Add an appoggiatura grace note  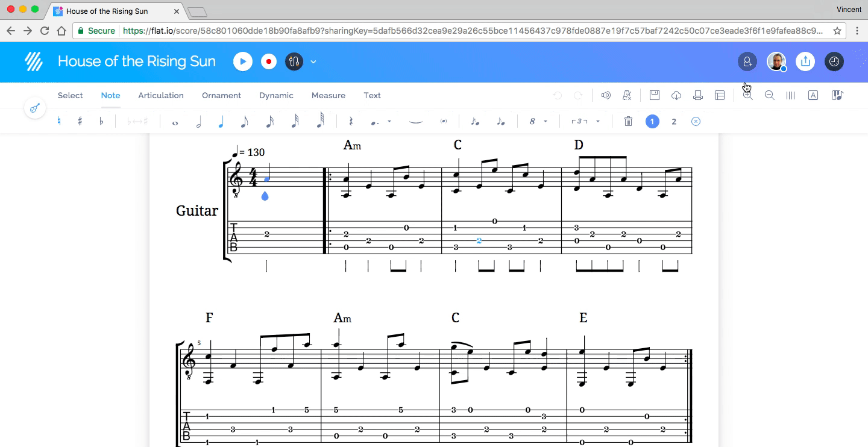(x=501, y=121)
